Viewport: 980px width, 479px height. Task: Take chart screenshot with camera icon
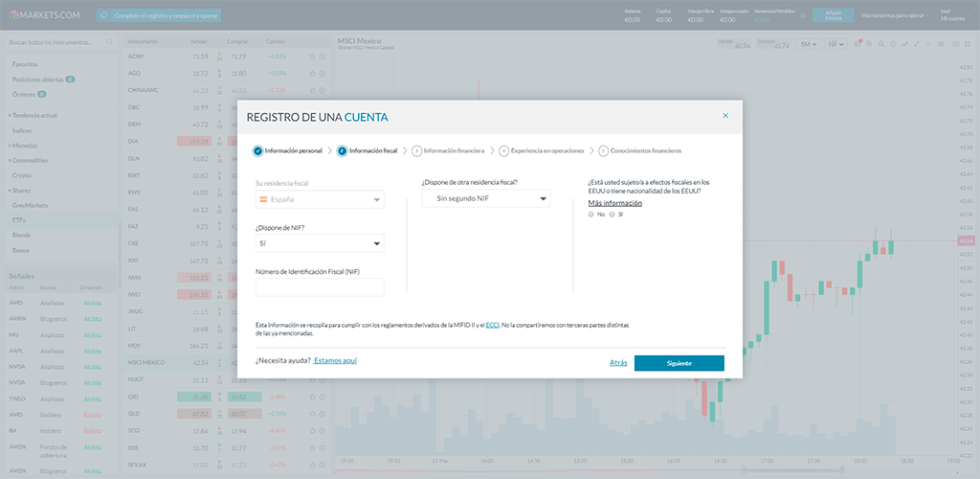[x=956, y=44]
